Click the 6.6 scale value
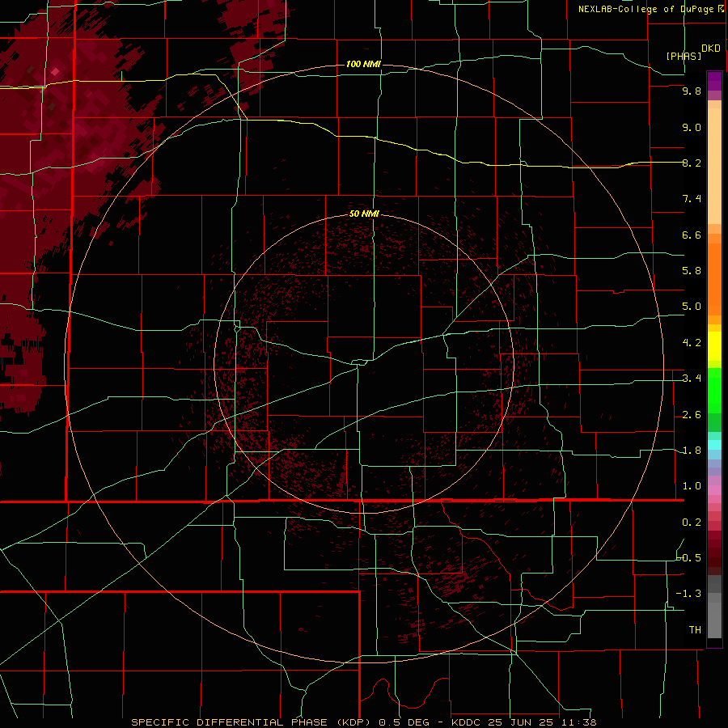Image resolution: width=728 pixels, height=728 pixels. pos(692,235)
